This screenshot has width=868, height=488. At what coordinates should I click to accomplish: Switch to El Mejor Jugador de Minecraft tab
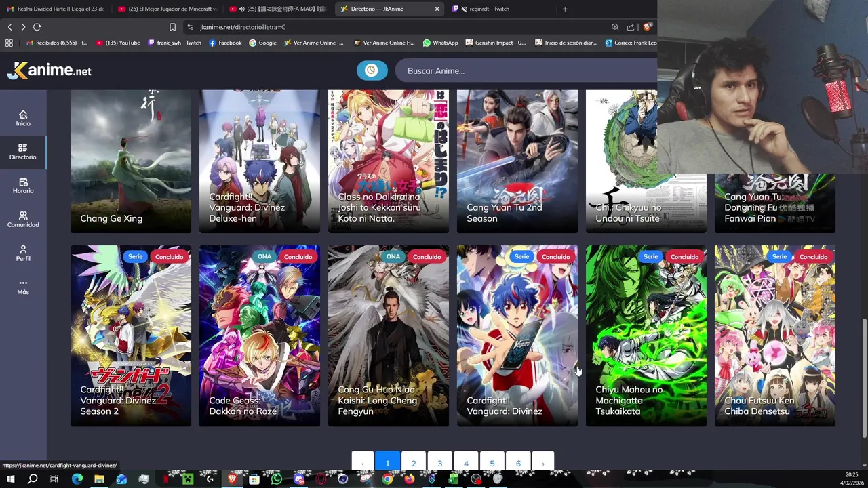coord(167,9)
